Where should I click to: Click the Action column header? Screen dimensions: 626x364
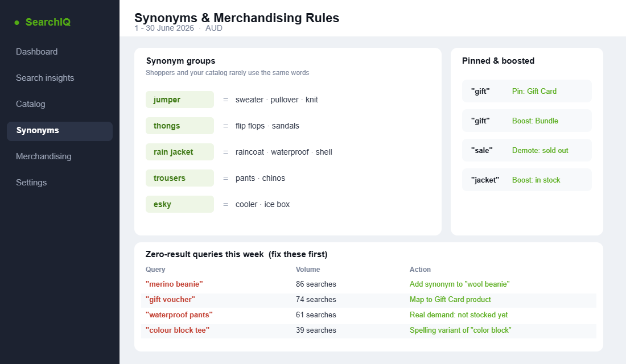420,270
